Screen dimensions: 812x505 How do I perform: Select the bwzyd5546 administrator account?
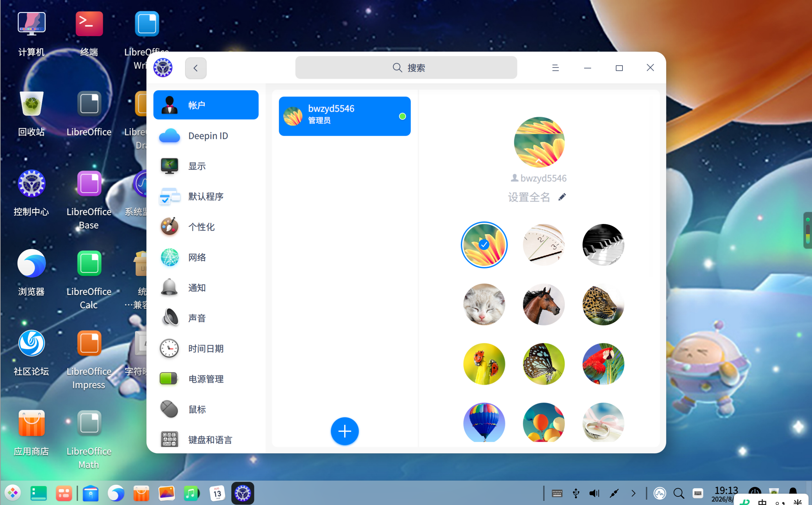point(345,116)
